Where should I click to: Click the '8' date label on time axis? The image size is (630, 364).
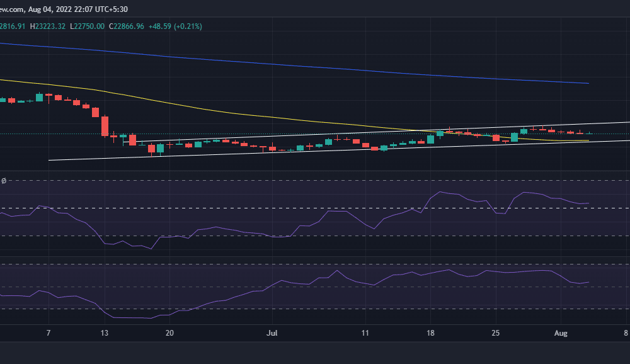tap(626, 333)
